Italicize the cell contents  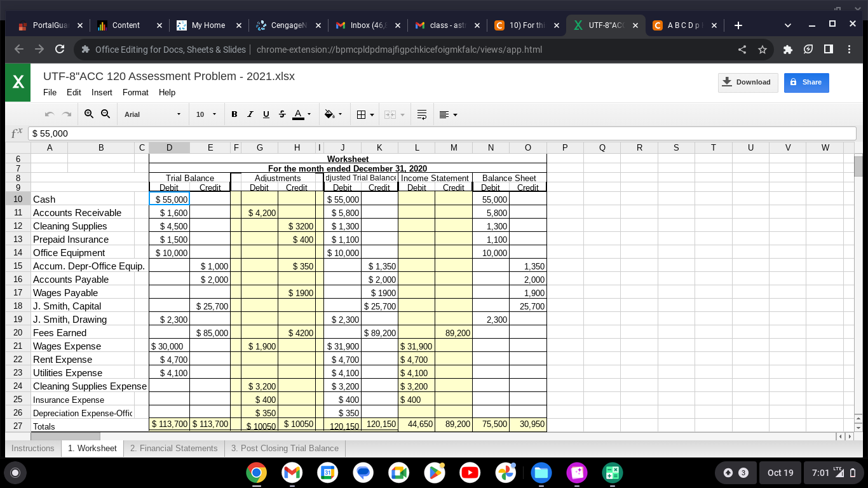click(x=248, y=114)
